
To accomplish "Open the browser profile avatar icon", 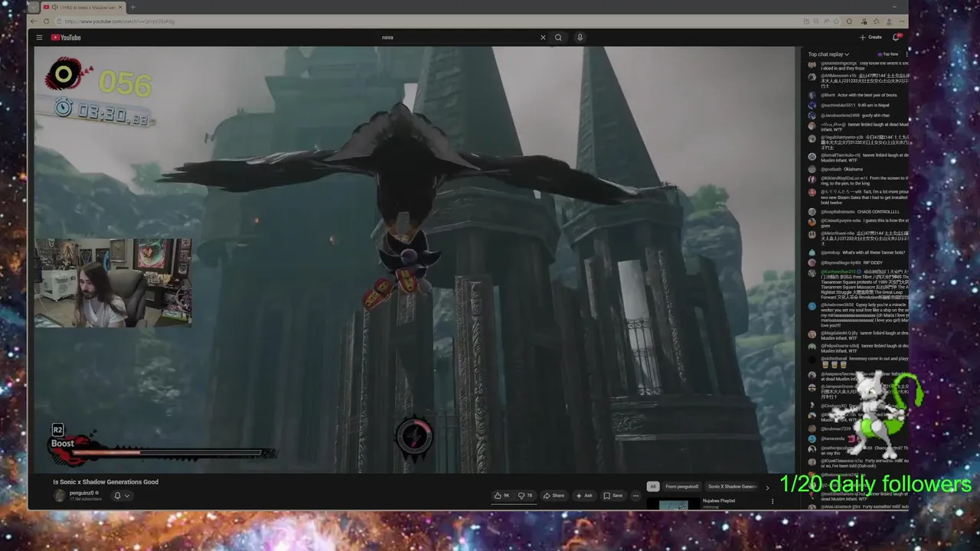I will click(x=889, y=21).
